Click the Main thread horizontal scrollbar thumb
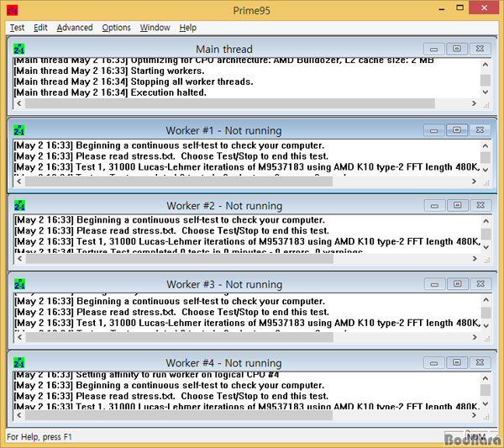Screen dimensions: 504x448 230,103
